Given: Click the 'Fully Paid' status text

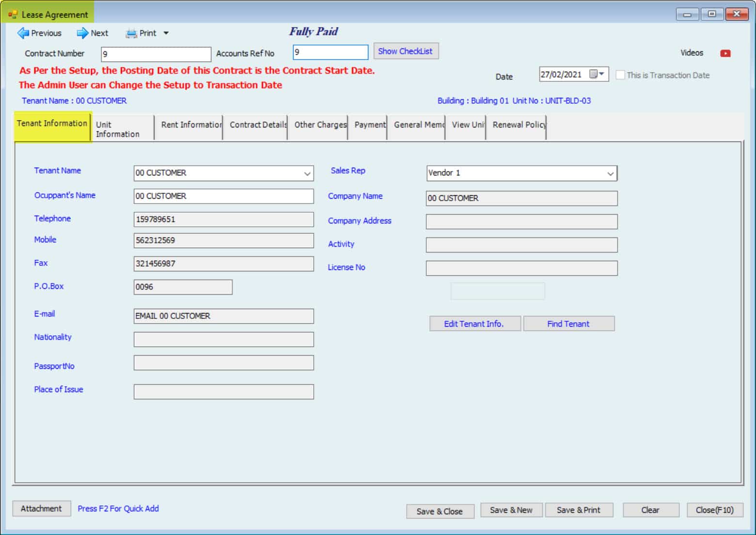Looking at the screenshot, I should (x=314, y=31).
